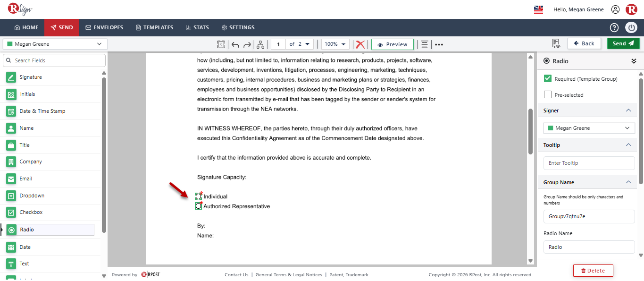644x281 pixels.
Task: Pick the Title field icon
Action: tap(11, 145)
